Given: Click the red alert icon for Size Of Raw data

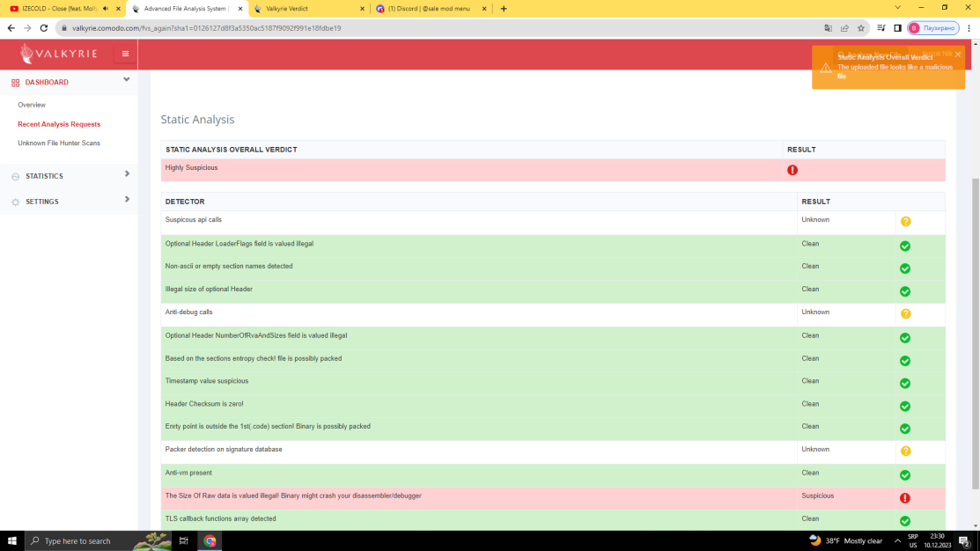Looking at the screenshot, I should [905, 498].
